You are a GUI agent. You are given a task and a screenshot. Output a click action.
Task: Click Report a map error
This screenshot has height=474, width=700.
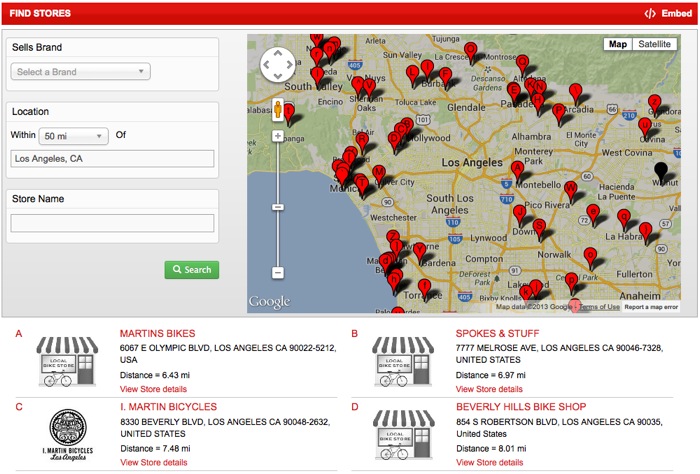(651, 307)
